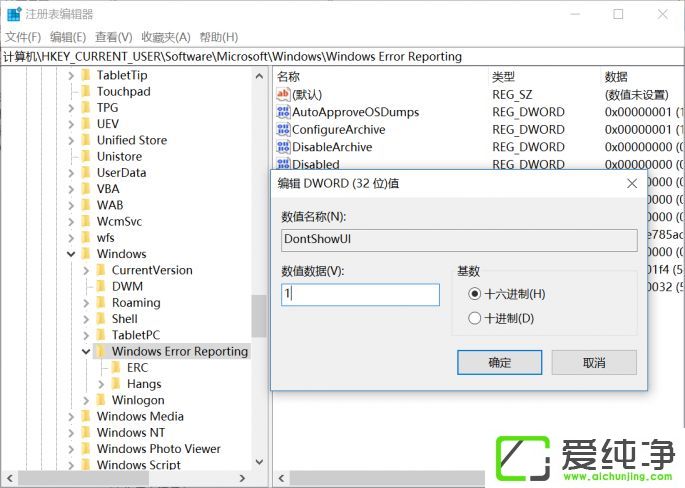Select the Windows Error Reporting tree item
This screenshot has width=685, height=488.
coord(180,351)
